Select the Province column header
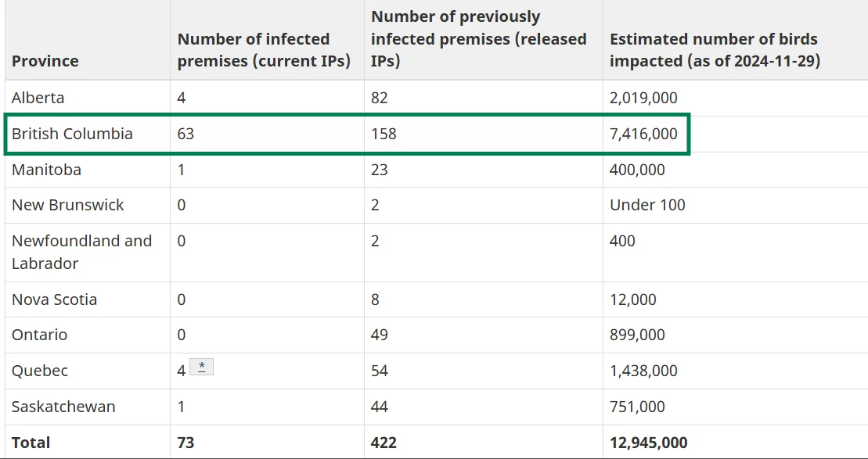Image resolution: width=868 pixels, height=459 pixels. coord(45,60)
